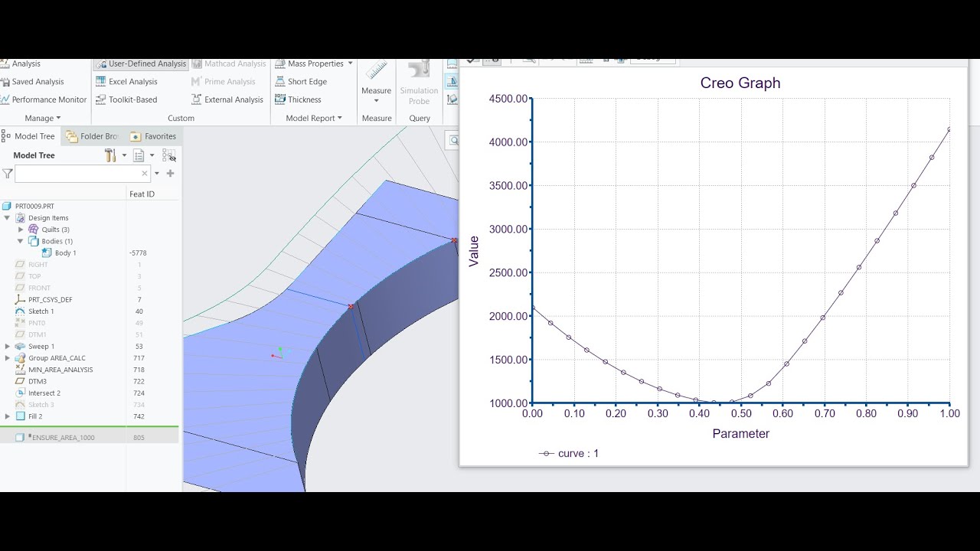Select PRT0009.PRT root node

pos(28,207)
